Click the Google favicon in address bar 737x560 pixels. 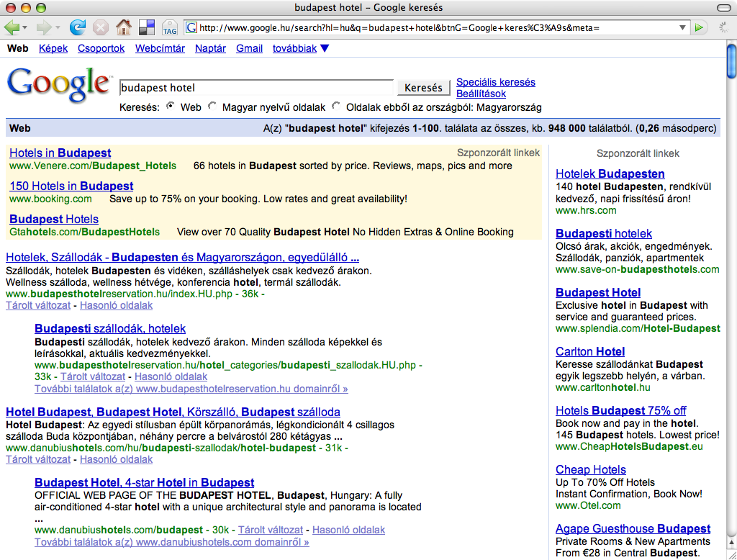click(191, 28)
